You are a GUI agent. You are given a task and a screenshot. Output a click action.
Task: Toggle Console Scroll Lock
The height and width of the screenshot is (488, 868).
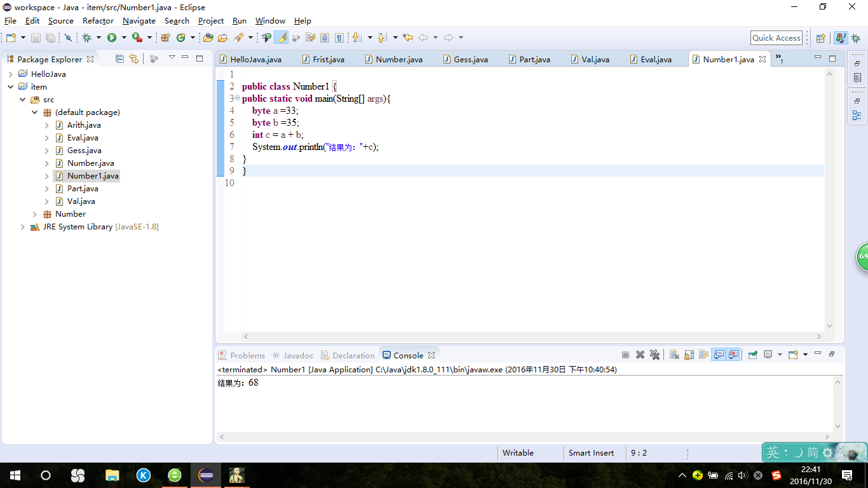point(689,355)
